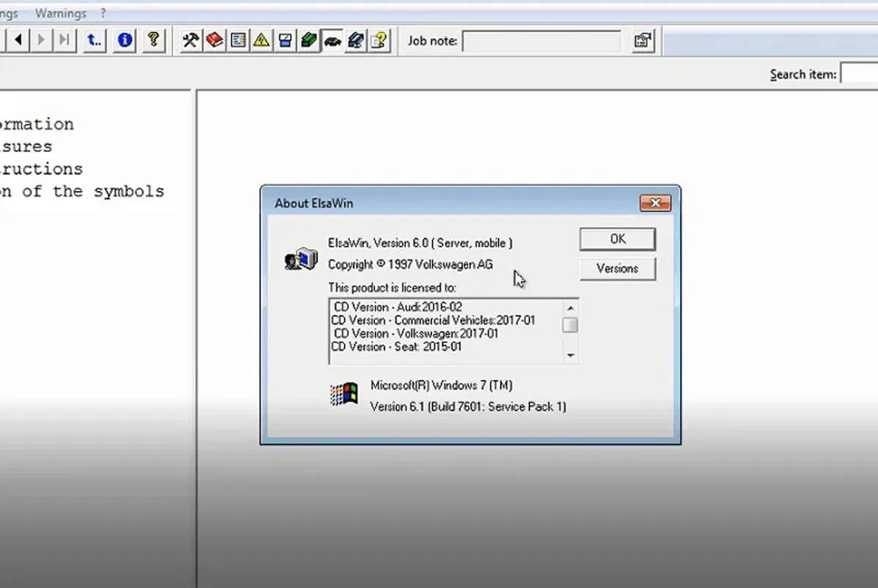
Task: Click inside the Search item field
Action: tap(860, 74)
